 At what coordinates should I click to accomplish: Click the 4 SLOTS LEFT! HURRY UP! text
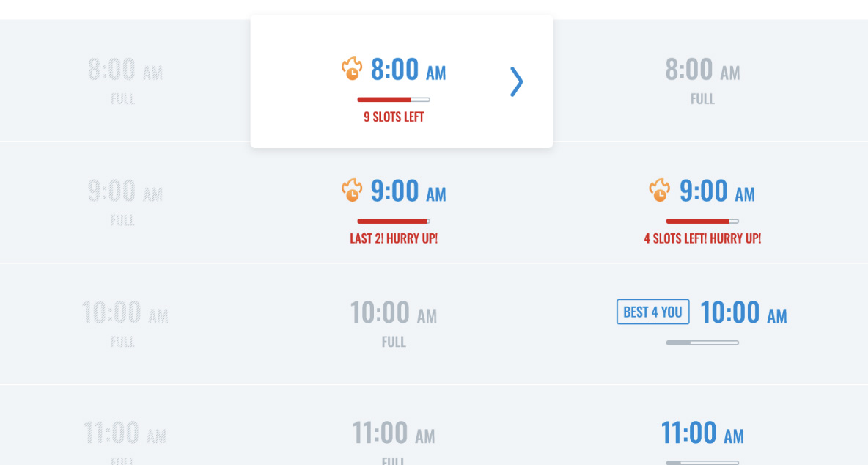[702, 238]
